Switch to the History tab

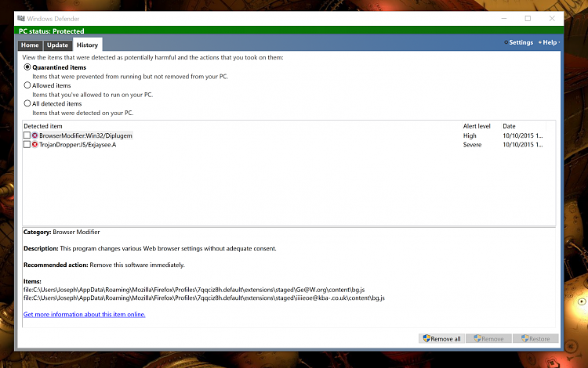coord(87,45)
